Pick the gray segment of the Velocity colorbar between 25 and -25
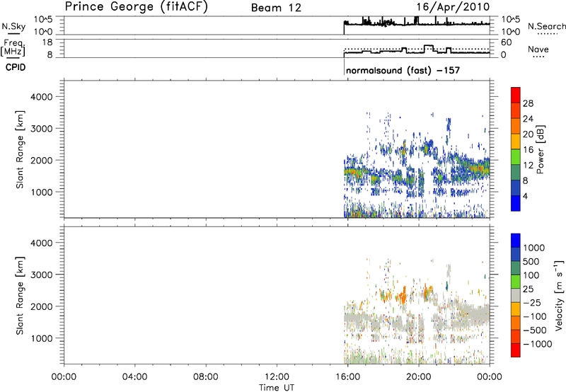The image size is (566, 392). [516, 295]
